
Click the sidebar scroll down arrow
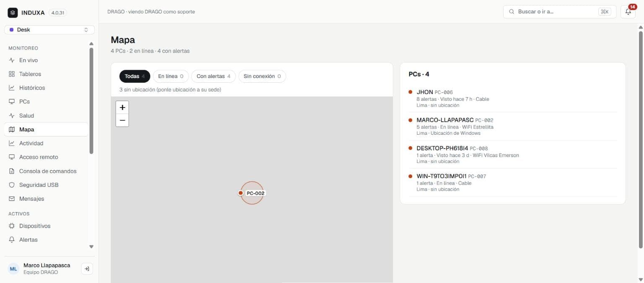click(x=91, y=247)
